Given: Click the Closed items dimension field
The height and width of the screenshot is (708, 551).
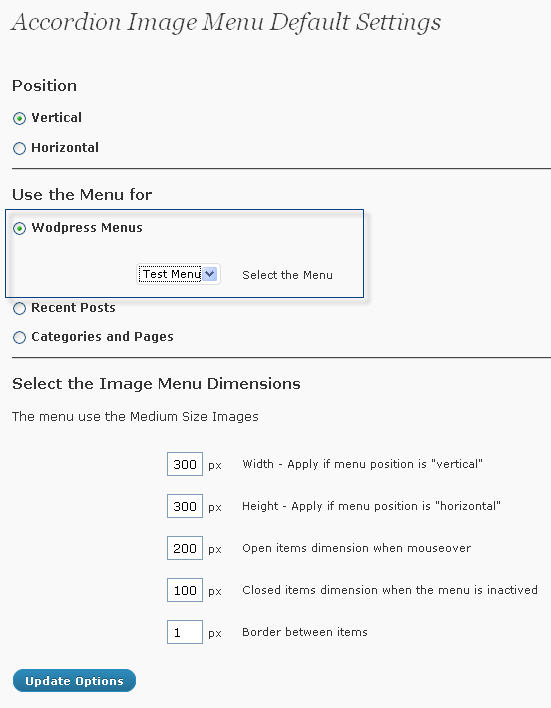Looking at the screenshot, I should point(185,590).
